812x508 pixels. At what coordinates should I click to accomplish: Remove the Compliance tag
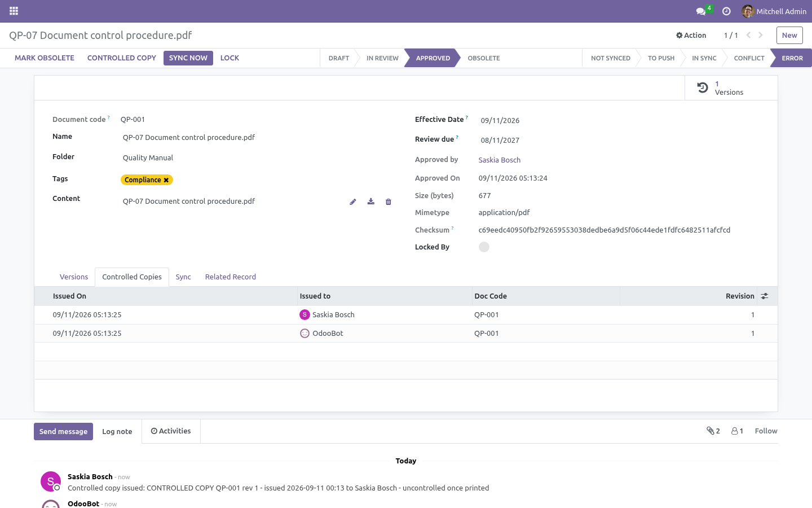pyautogui.click(x=166, y=180)
